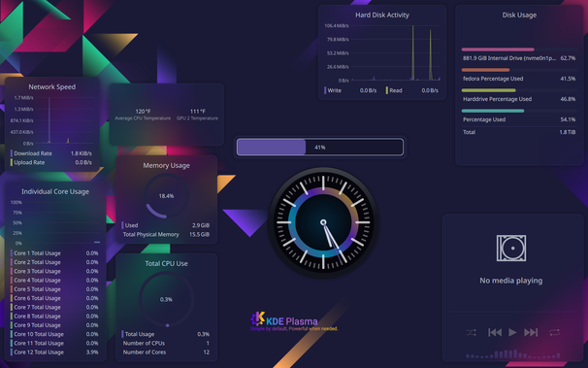Click the 41% progress bar
Viewport: 588px width, 368px height.
click(320, 147)
